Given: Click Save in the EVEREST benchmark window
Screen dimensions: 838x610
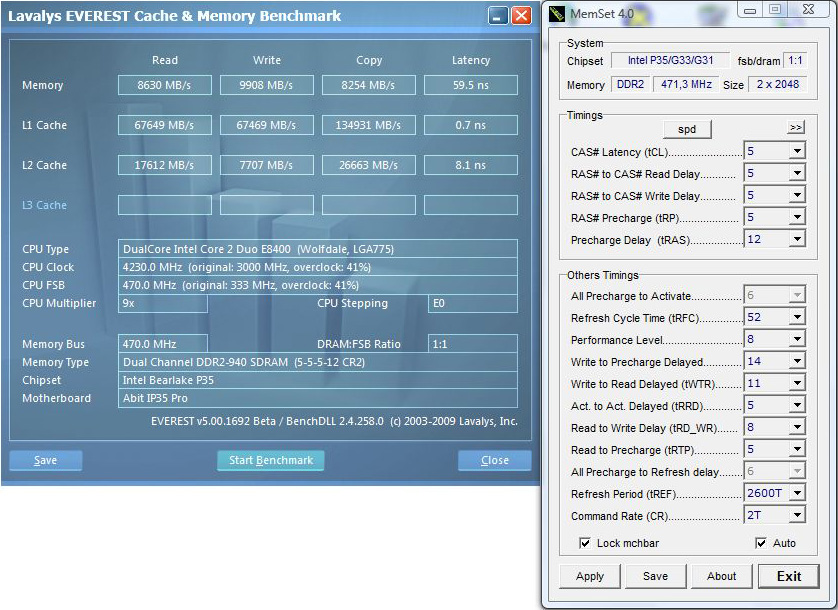Looking at the screenshot, I should (45, 460).
